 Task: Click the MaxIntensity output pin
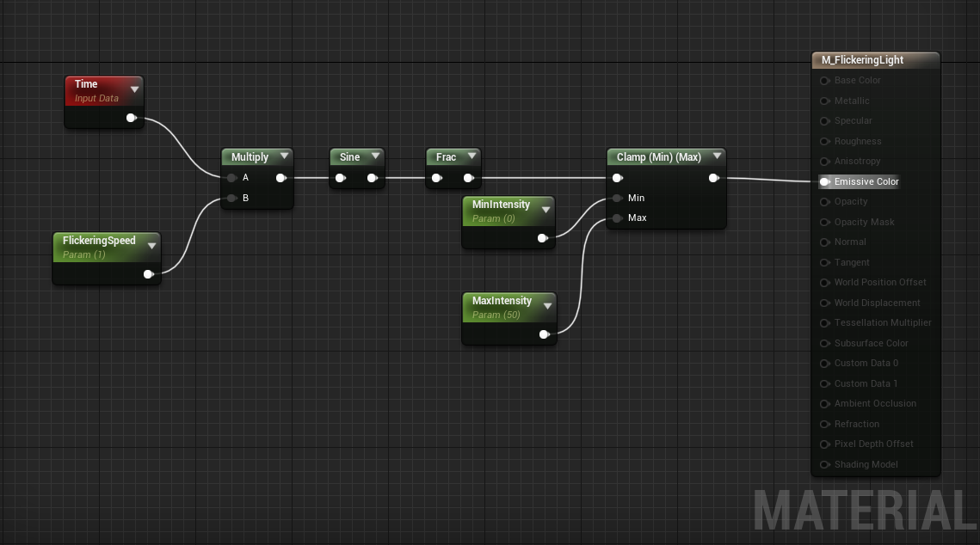point(545,334)
